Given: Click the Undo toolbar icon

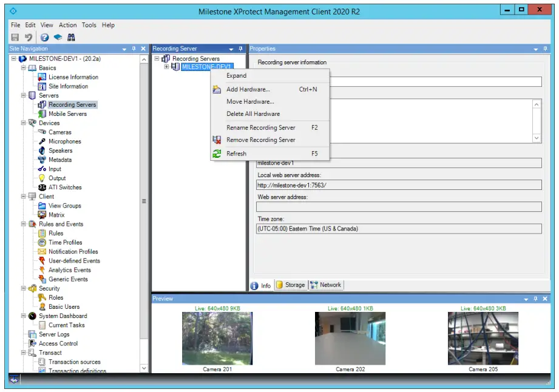Looking at the screenshot, I should tap(29, 37).
